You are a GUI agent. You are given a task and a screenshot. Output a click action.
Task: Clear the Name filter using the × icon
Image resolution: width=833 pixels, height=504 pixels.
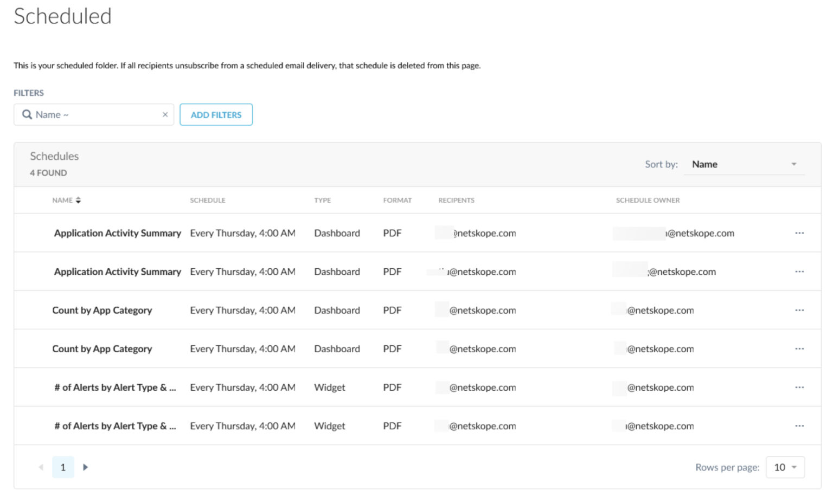click(x=165, y=114)
